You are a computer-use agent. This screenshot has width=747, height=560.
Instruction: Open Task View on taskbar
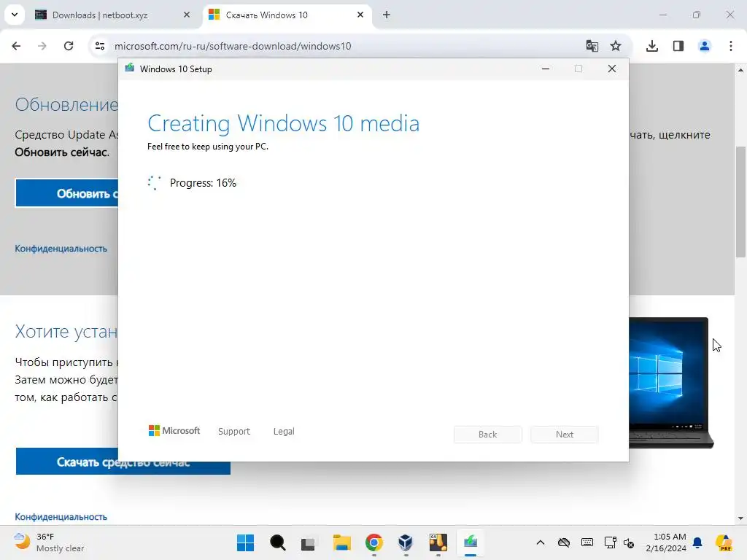click(309, 542)
